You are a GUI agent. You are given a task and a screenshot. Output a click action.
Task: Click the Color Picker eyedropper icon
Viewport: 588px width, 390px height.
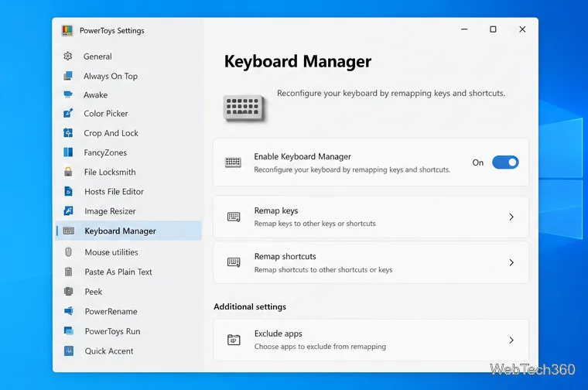click(68, 113)
